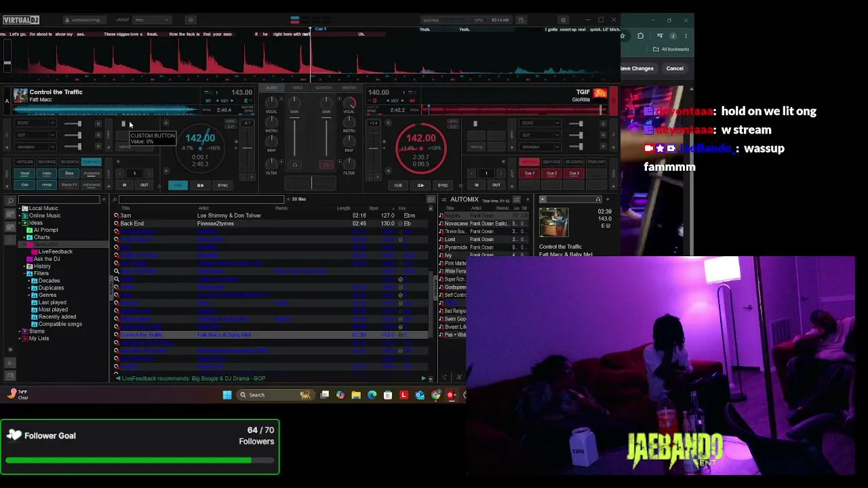Toggle the left deck Vocal stem pad
The height and width of the screenshot is (488, 868).
pyautogui.click(x=25, y=174)
